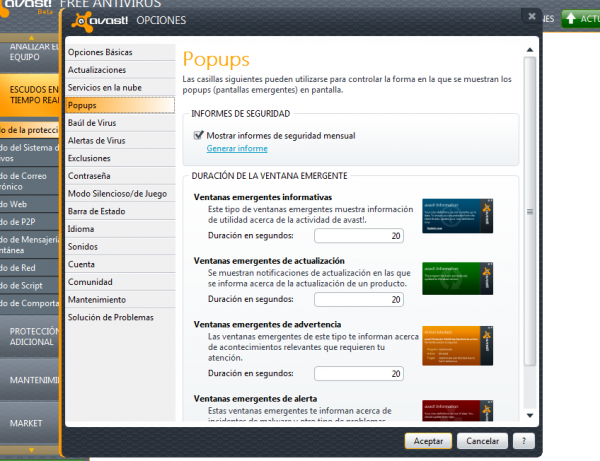This screenshot has height=461, width=600.
Task: Click the orange warning popup preview thumbnail
Action: pos(457,345)
